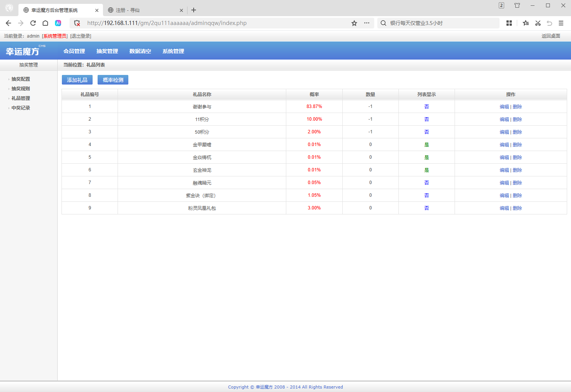Click the search box with 银行 text
This screenshot has height=392, width=571.
(438, 23)
